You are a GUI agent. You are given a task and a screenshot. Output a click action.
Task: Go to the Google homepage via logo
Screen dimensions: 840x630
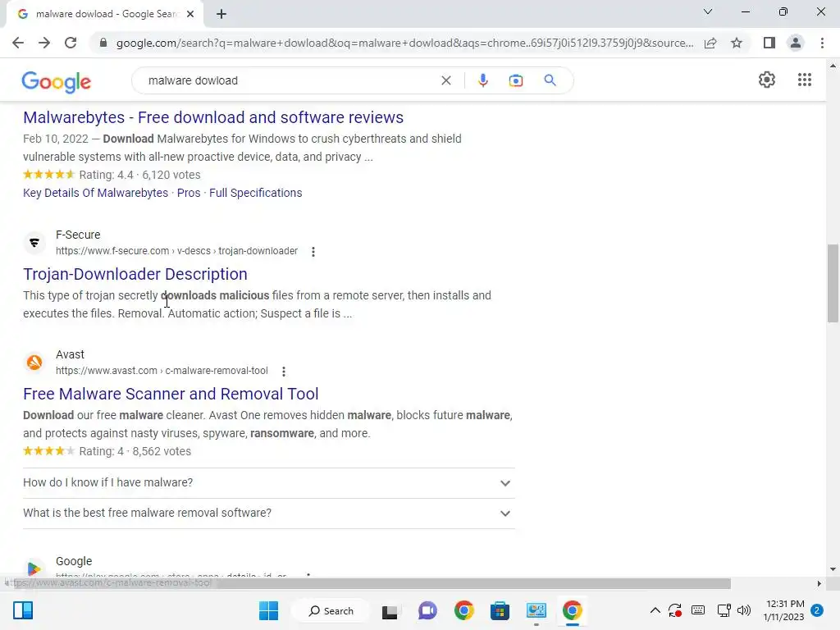coord(57,81)
